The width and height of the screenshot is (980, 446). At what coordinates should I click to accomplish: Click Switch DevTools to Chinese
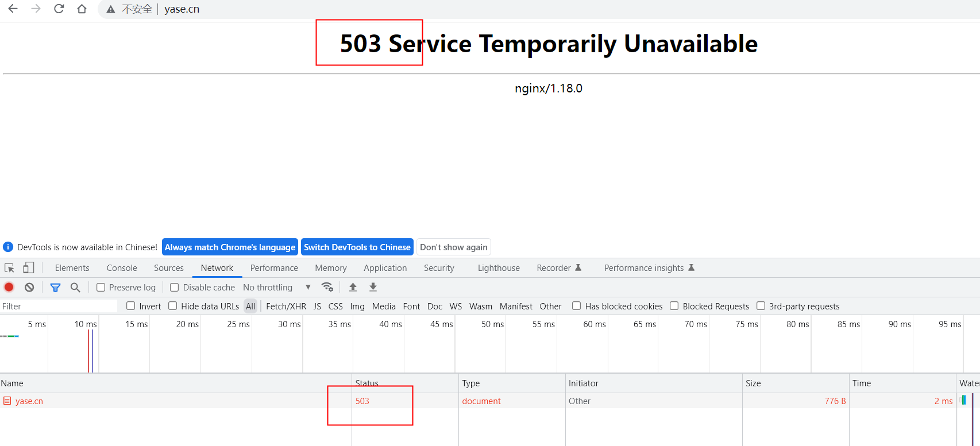point(357,247)
